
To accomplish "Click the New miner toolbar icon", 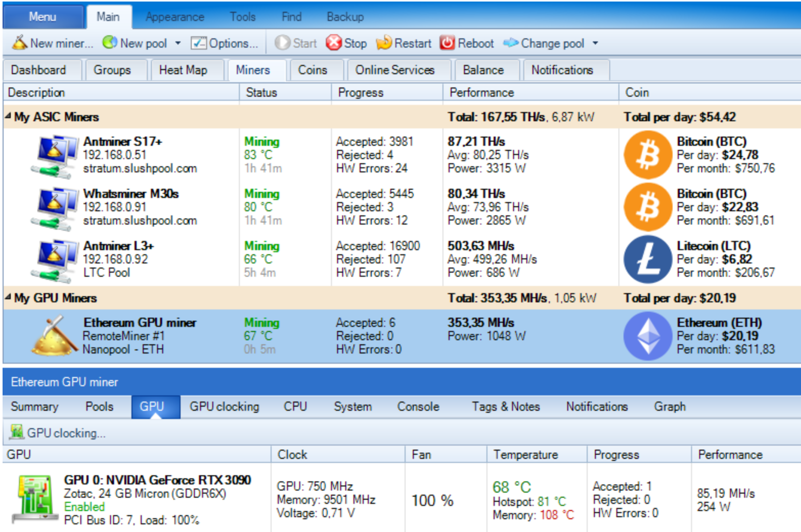I will click(19, 43).
